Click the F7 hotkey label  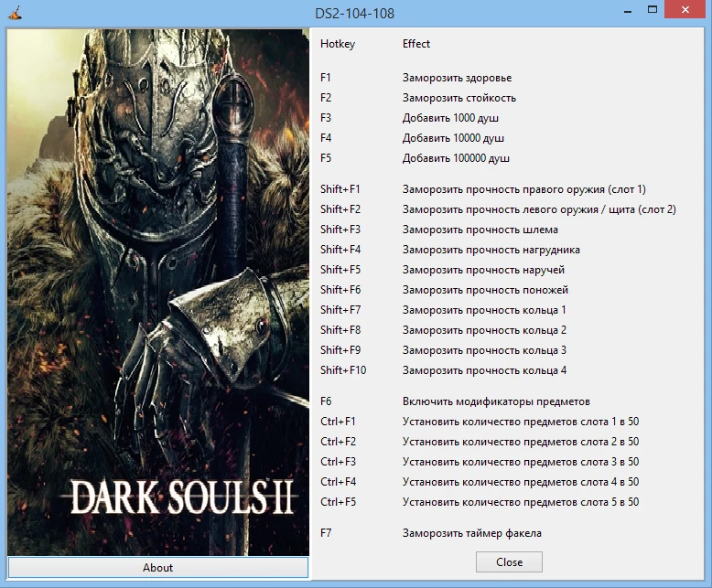tap(326, 533)
